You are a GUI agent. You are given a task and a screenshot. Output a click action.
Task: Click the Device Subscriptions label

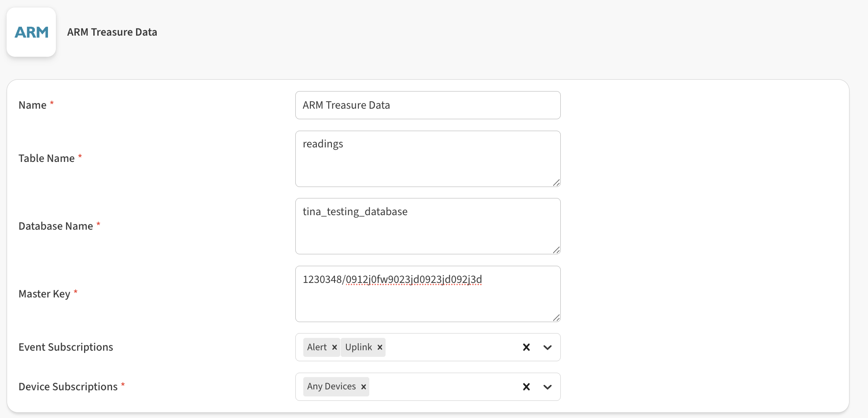tap(68, 387)
